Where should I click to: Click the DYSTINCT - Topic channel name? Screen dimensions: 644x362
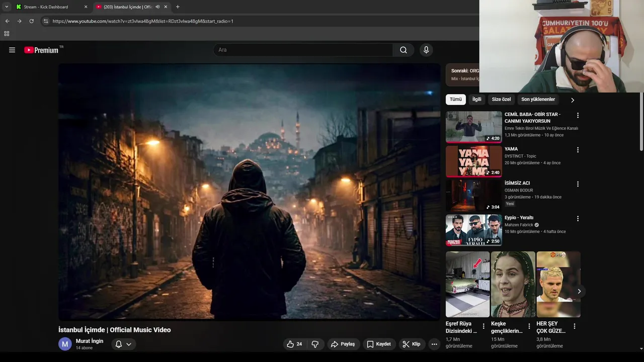coord(520,156)
